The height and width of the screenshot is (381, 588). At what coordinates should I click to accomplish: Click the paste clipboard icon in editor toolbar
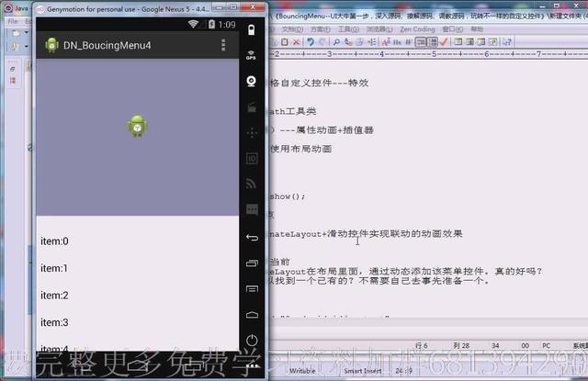tap(285, 42)
